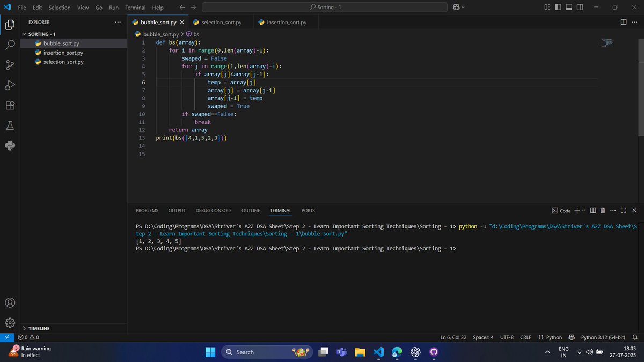The image size is (644, 362).
Task: Toggle bottom panel visibility
Action: point(569,7)
